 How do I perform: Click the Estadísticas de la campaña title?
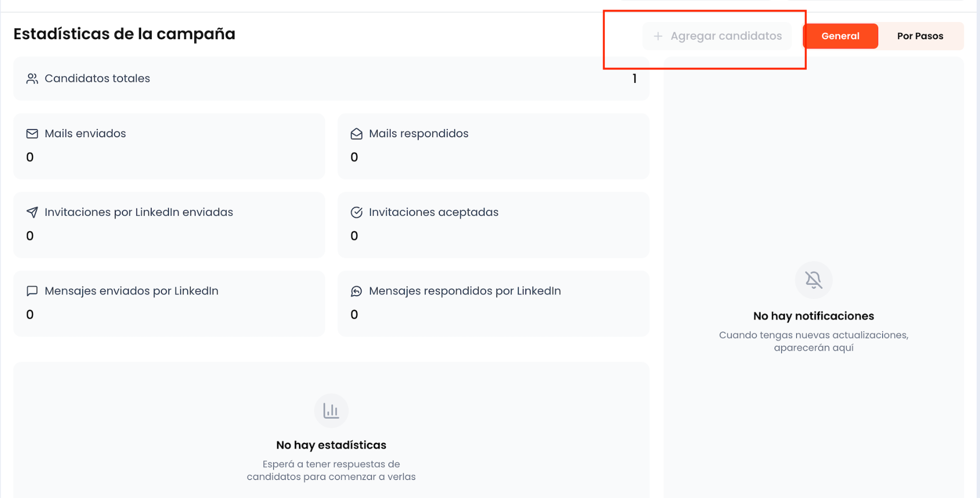pos(124,34)
